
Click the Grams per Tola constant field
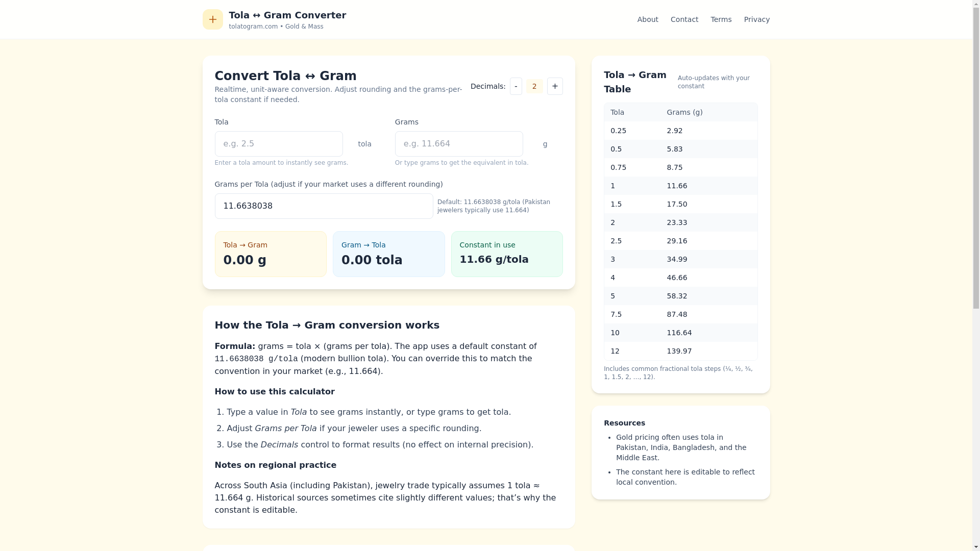324,206
